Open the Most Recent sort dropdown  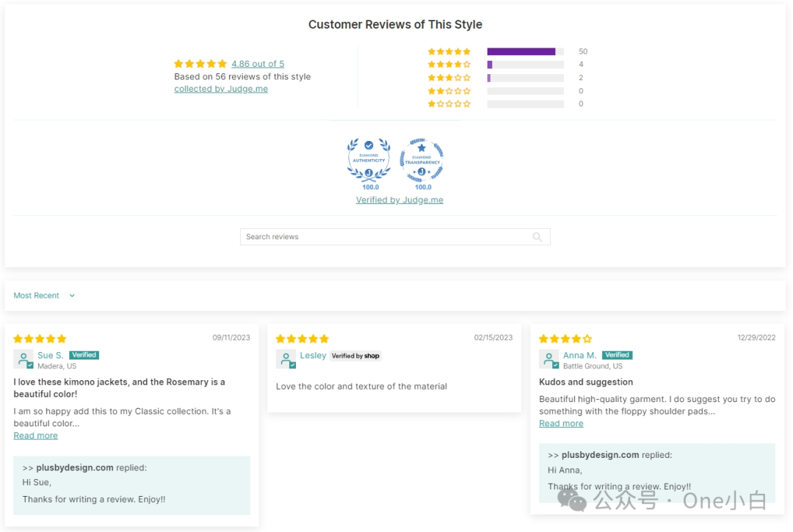44,295
